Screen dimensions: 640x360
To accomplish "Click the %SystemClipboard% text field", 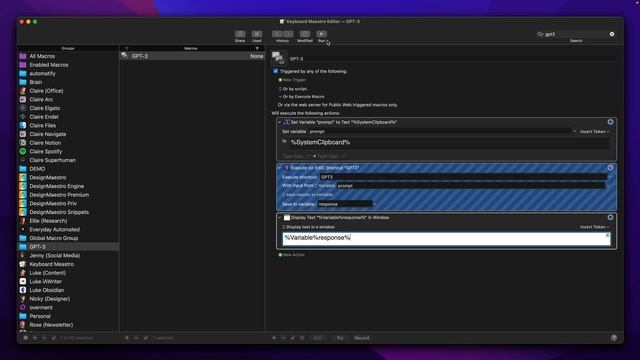I will coord(449,142).
